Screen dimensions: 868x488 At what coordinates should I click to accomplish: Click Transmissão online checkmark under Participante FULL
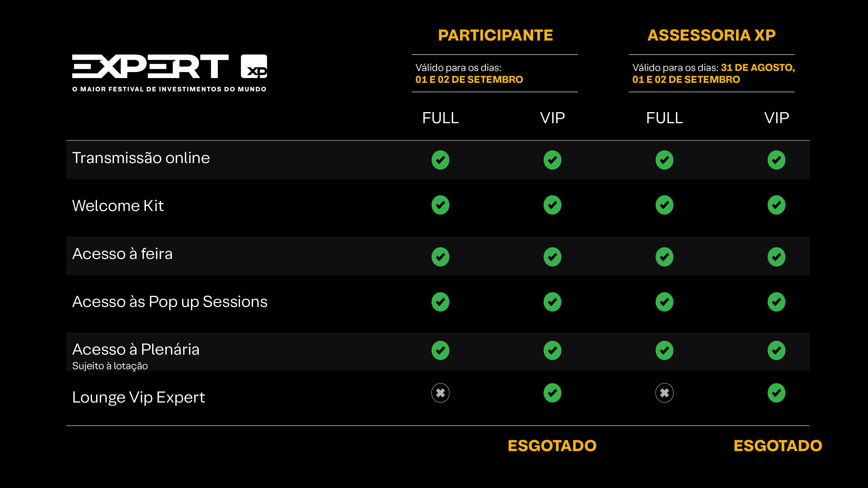pyautogui.click(x=441, y=160)
